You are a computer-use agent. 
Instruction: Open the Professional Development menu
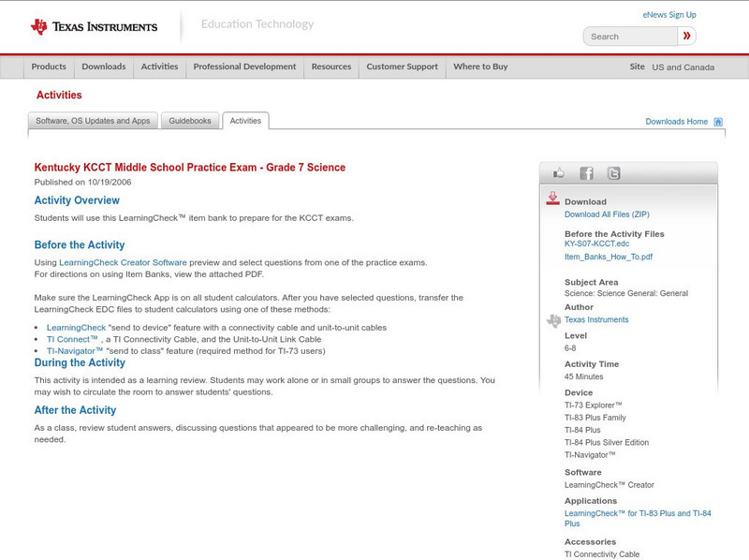pos(244,66)
